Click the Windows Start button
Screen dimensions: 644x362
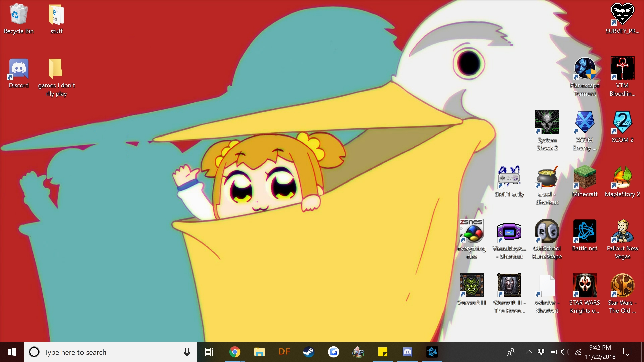pyautogui.click(x=12, y=352)
